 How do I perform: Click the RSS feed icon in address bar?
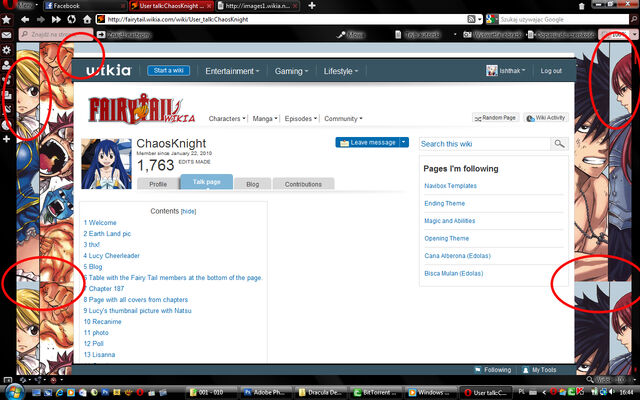(x=471, y=19)
